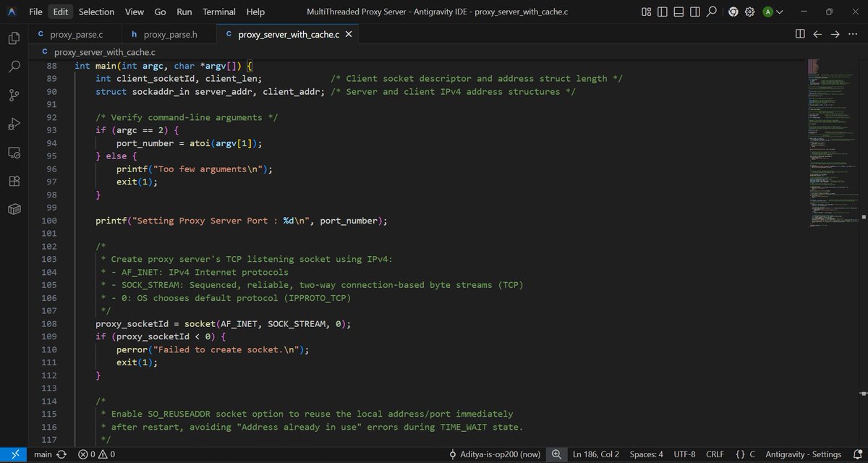Open the Customize Layout icon
The image size is (868, 463).
(x=646, y=12)
